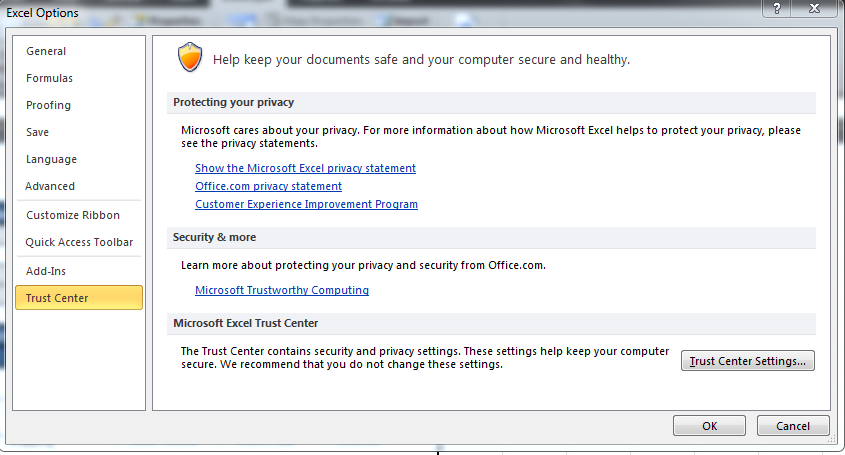Open Trust Center Settings
845x455 pixels.
pyautogui.click(x=748, y=361)
